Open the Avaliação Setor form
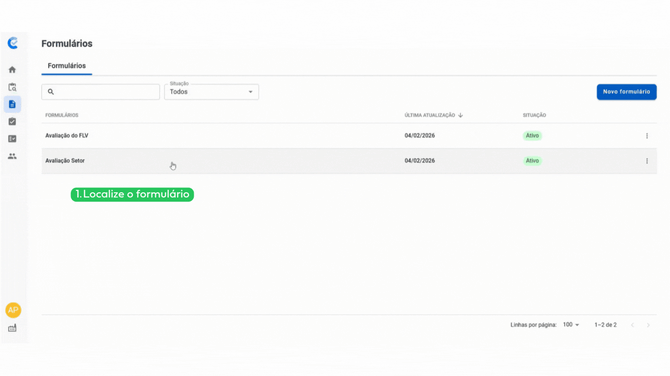670x376 pixels. point(65,161)
